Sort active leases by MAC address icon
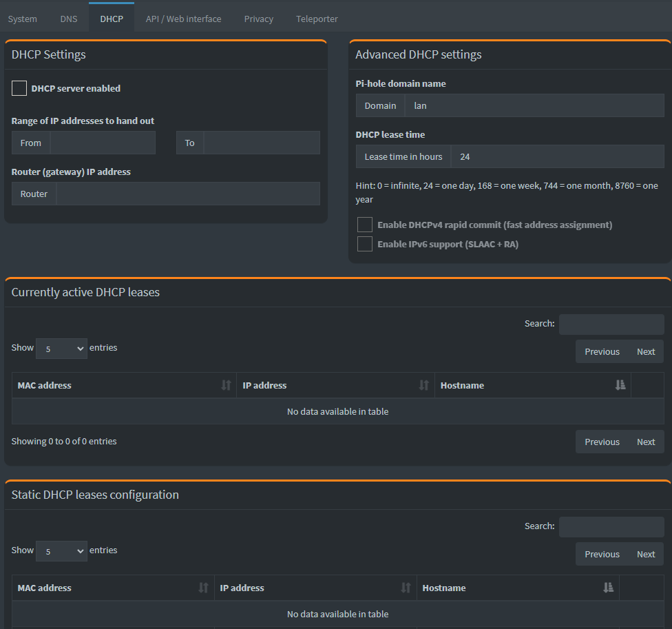The image size is (672, 629). coord(226,385)
